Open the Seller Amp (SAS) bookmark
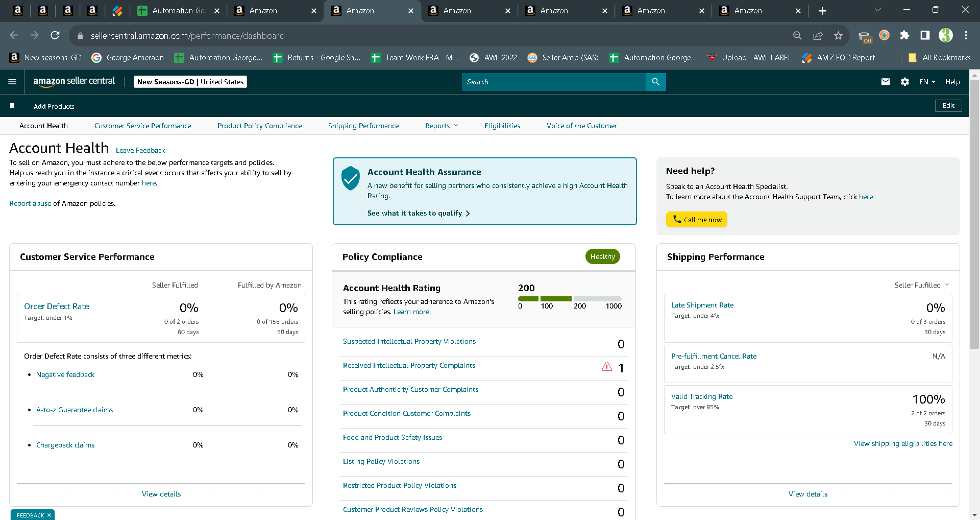Viewport: 980px width, 520px height. point(563,58)
